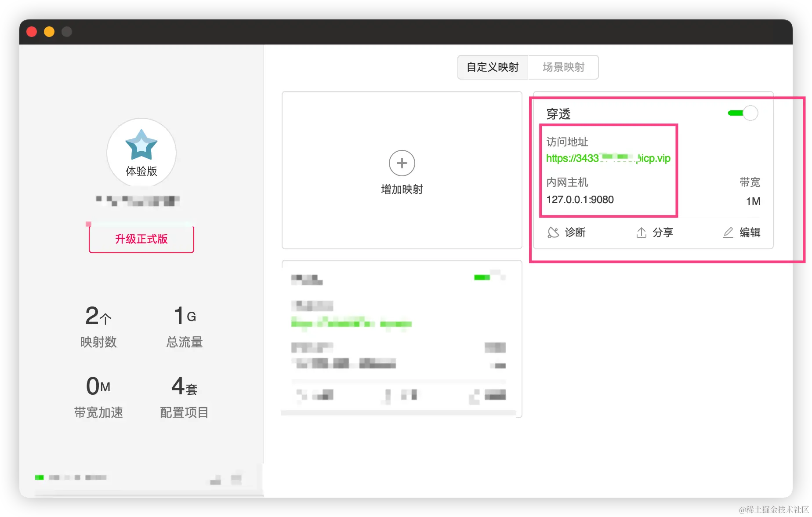This screenshot has width=812, height=517.
Task: Select the 内网主机 address 127.0.0.1:9080
Action: coord(579,200)
